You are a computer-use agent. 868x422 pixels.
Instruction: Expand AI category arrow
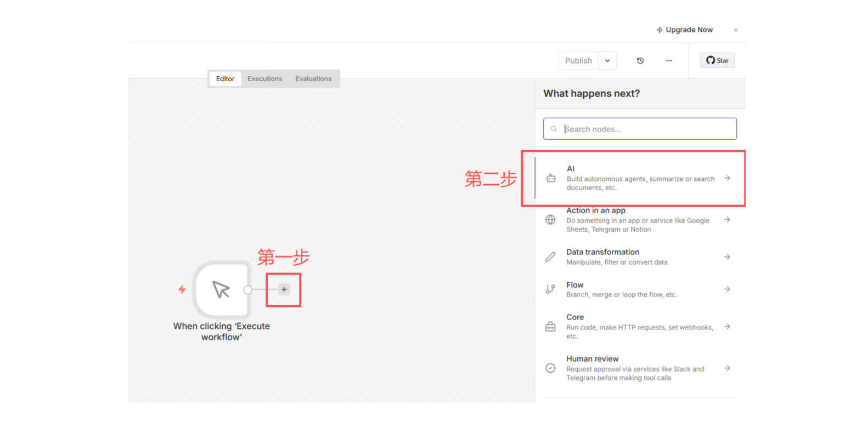(727, 178)
